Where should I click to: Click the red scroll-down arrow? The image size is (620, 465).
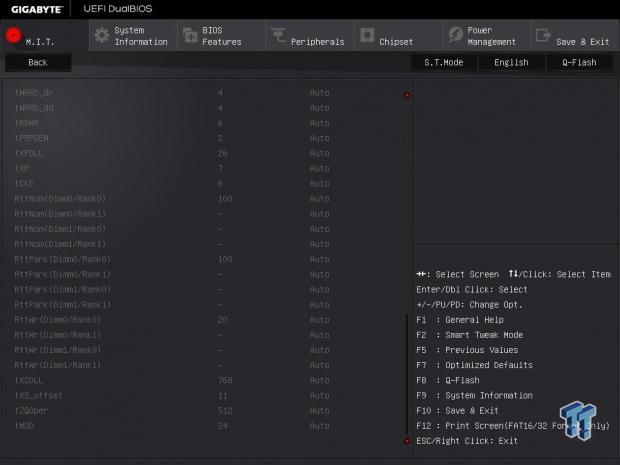coord(406,441)
